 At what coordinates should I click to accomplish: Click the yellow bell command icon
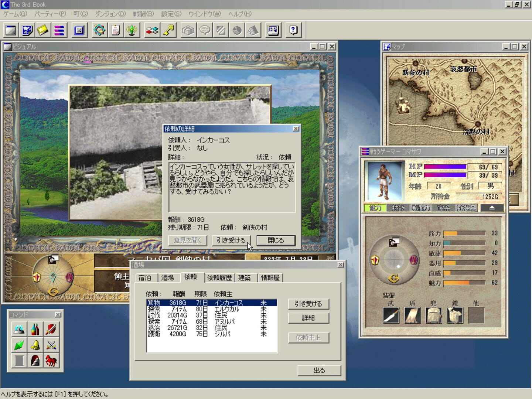coord(35,345)
